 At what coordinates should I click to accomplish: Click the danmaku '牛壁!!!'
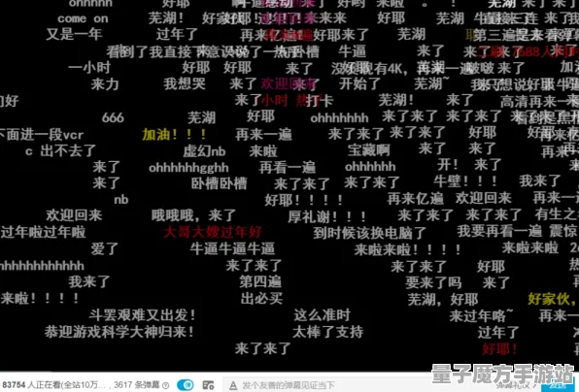point(465,181)
